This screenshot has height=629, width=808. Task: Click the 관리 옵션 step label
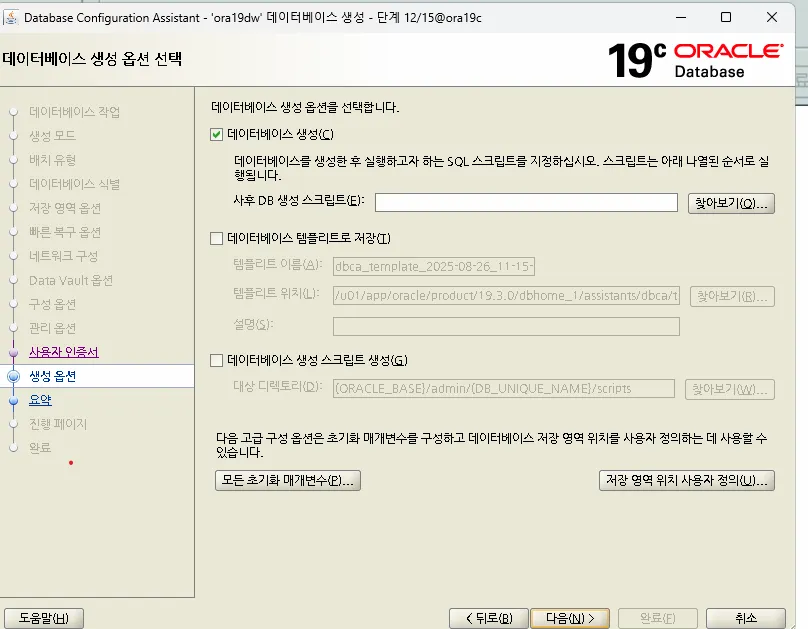52,328
